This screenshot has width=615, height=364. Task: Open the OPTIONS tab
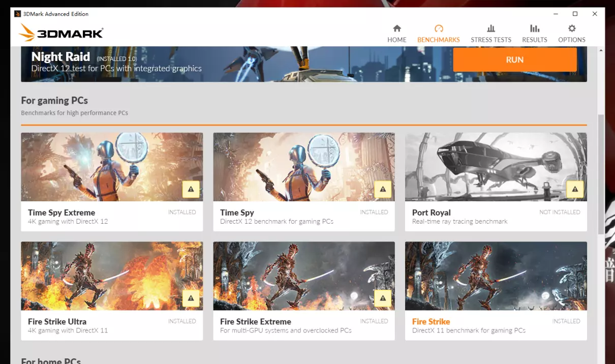[x=572, y=34]
